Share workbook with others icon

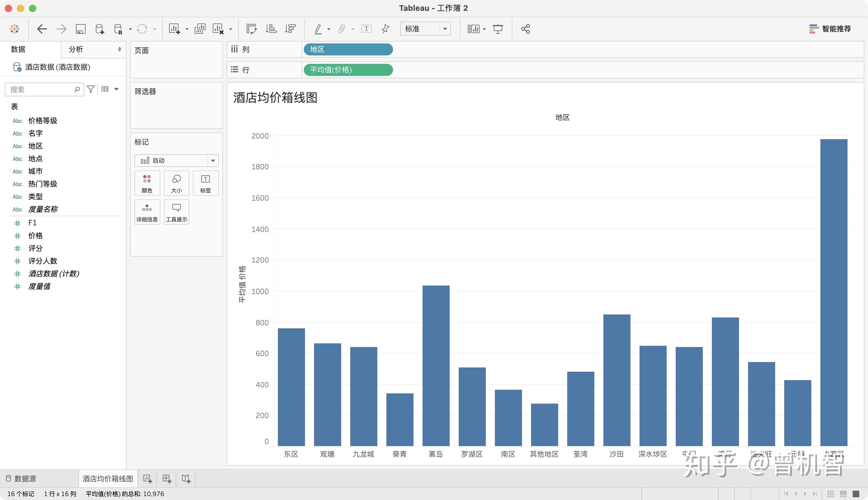tap(525, 29)
